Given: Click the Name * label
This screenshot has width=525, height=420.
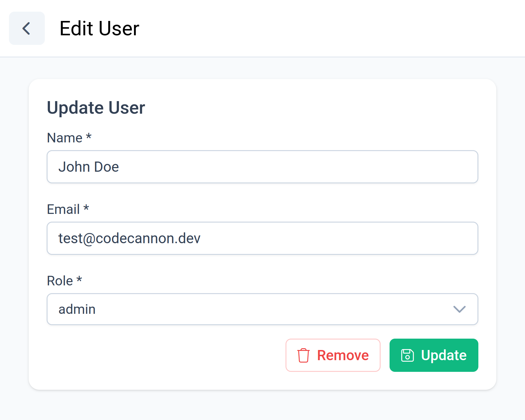Looking at the screenshot, I should (69, 138).
